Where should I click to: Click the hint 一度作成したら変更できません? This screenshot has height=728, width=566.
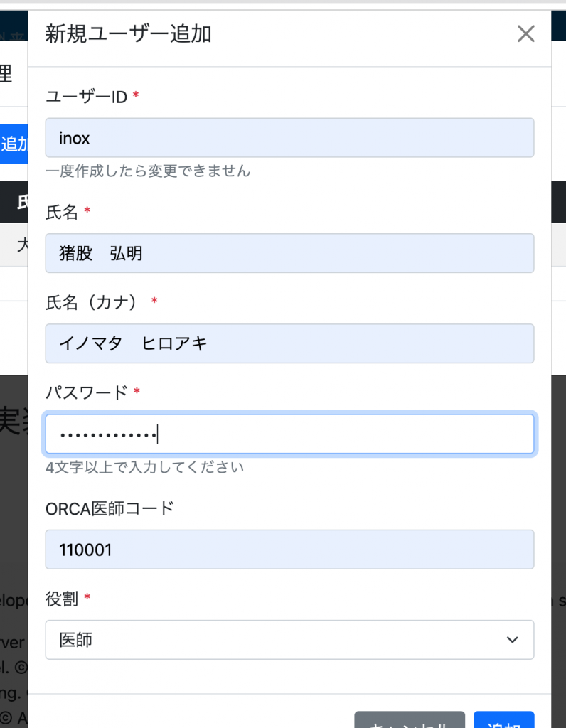(x=148, y=171)
